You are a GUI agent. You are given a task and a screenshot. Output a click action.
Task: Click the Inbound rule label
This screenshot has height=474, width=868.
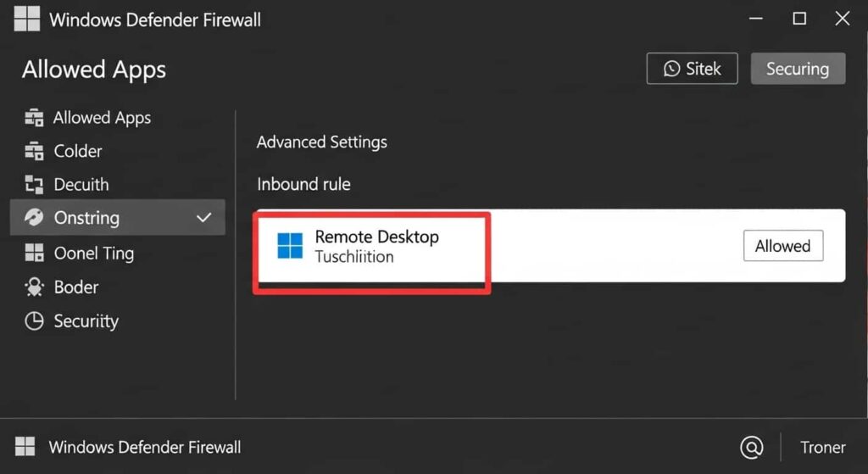pos(303,184)
